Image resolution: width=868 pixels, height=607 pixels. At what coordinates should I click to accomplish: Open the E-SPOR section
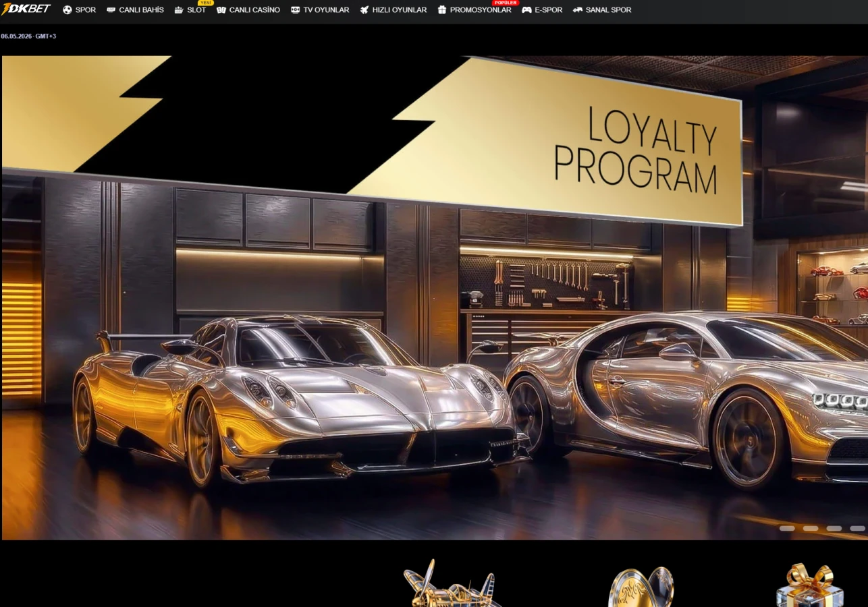coord(542,10)
